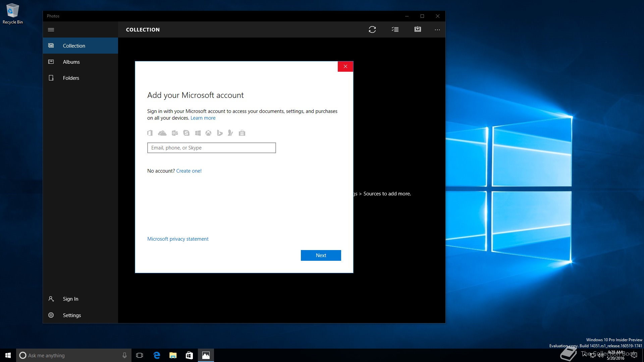Click Sign In person icon
The height and width of the screenshot is (362, 644).
point(51,299)
